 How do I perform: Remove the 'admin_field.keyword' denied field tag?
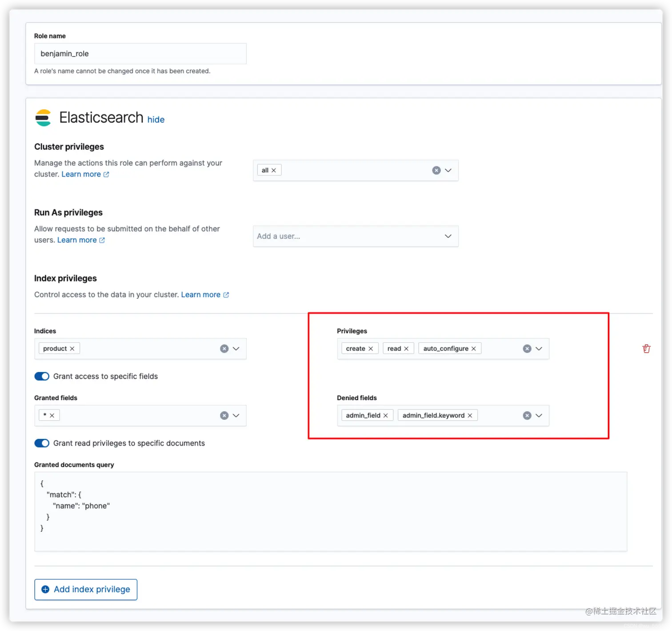[470, 415]
